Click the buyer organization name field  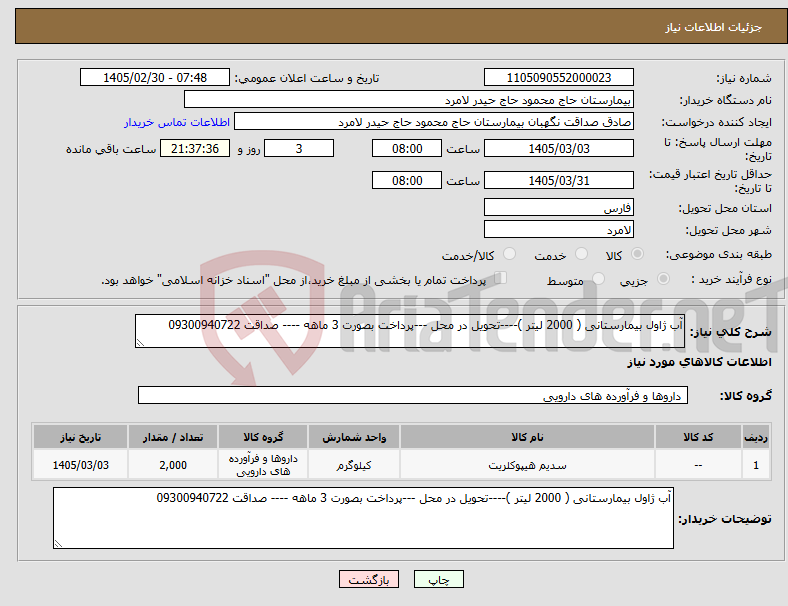click(409, 99)
